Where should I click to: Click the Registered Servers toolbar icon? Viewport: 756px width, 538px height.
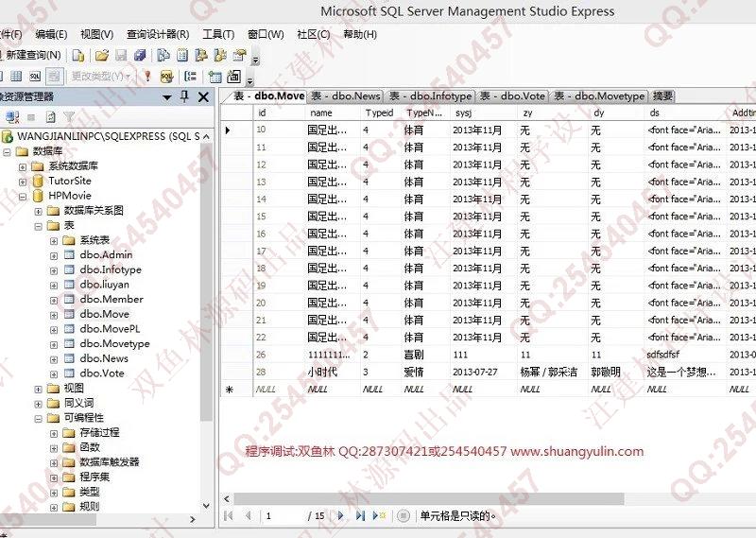[163, 56]
